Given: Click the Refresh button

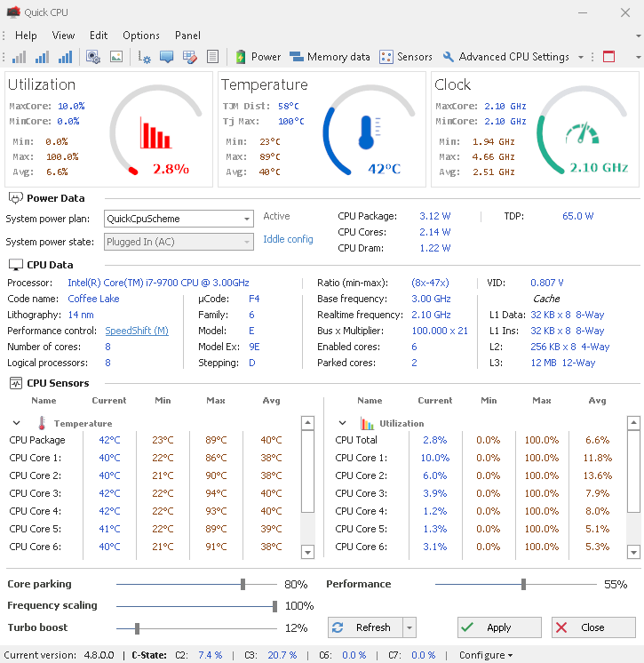Looking at the screenshot, I should (x=366, y=627).
